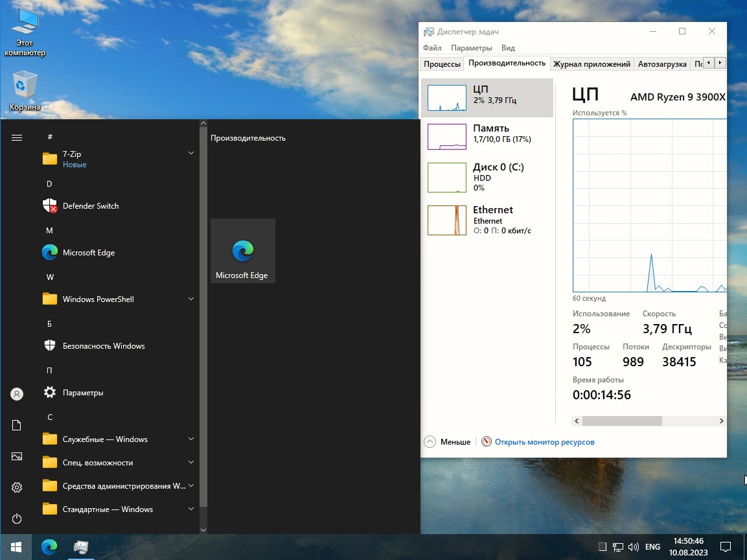This screenshot has width=747, height=560.
Task: Open the Power button in Start sidebar
Action: pyautogui.click(x=17, y=519)
